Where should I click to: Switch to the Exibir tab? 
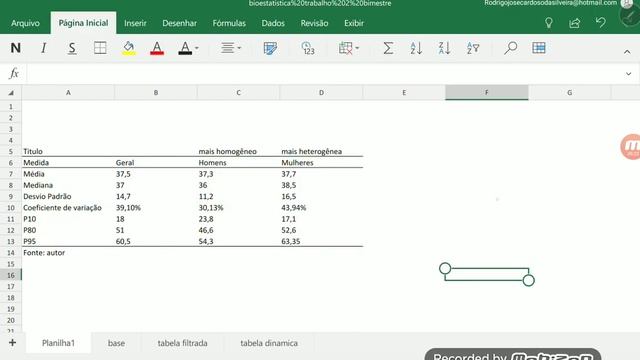pos(353,23)
